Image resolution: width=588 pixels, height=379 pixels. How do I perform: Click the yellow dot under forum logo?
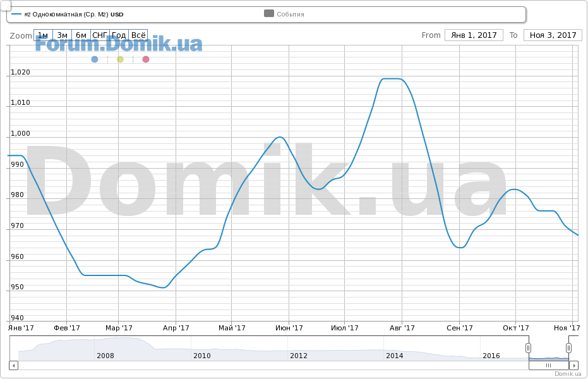[120, 59]
